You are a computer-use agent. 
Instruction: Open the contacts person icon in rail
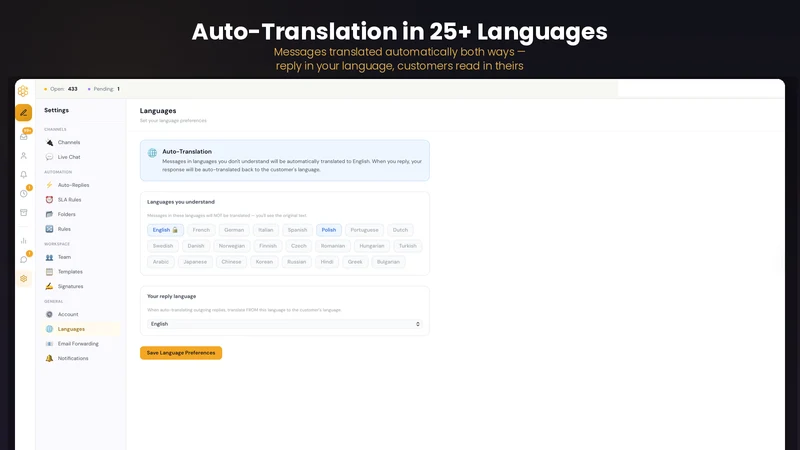pos(23,156)
